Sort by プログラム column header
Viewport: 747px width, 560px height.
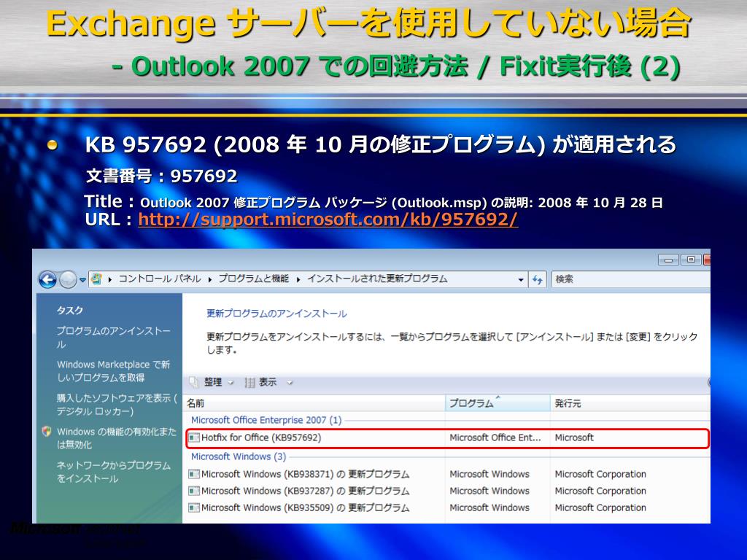(498, 403)
